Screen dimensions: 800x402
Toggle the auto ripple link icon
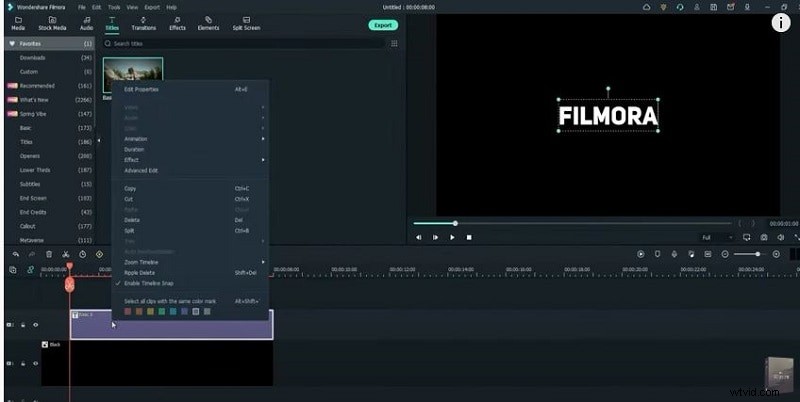pyautogui.click(x=30, y=270)
